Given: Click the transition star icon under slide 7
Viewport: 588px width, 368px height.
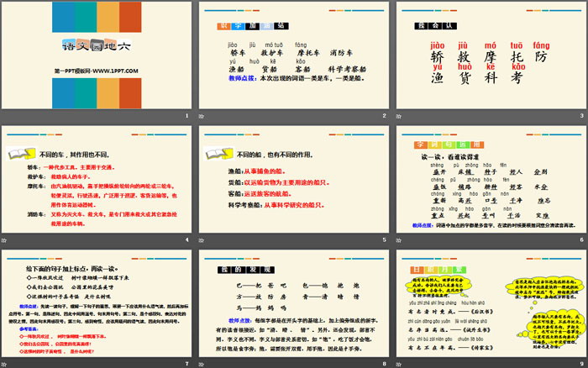Looking at the screenshot, I should 4,362.
